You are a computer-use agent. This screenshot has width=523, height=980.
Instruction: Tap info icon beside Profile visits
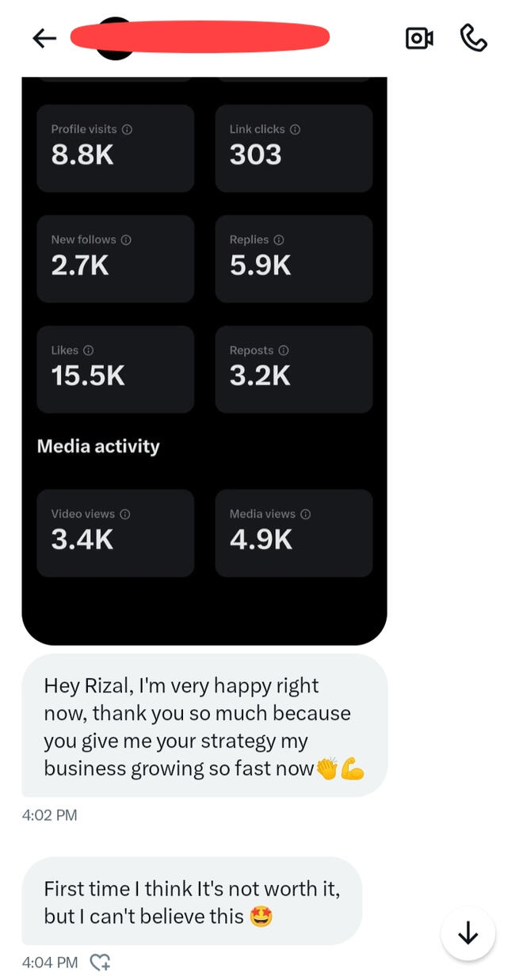click(127, 129)
